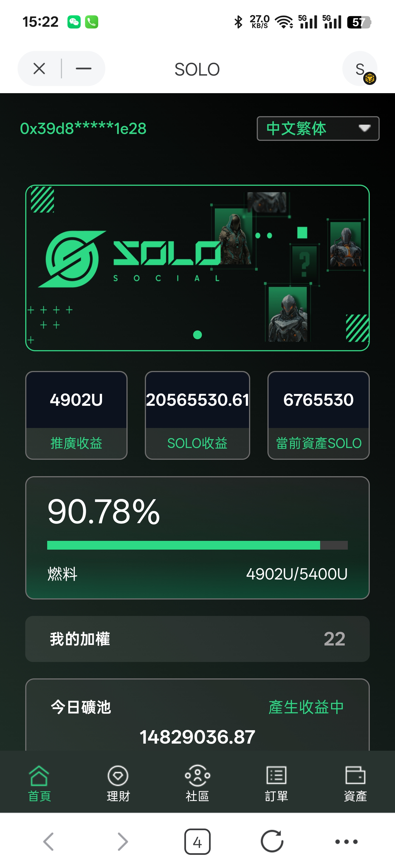Open the 我的加權 row showing 22
Image resolution: width=395 pixels, height=868 pixels.
(x=197, y=639)
